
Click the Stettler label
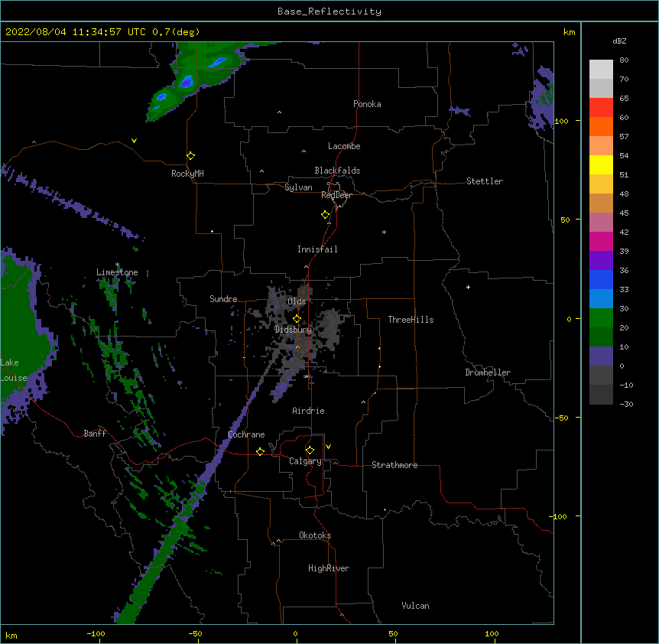[x=485, y=181]
